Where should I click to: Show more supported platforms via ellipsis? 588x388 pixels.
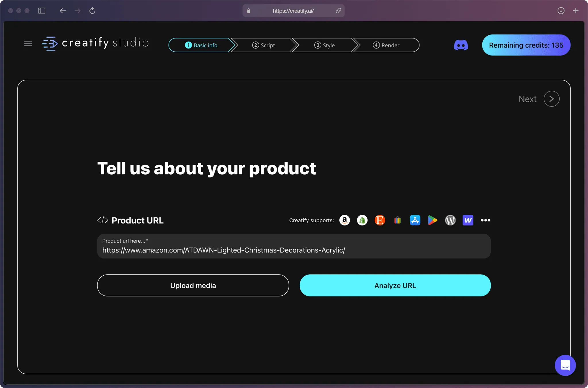coord(486,220)
